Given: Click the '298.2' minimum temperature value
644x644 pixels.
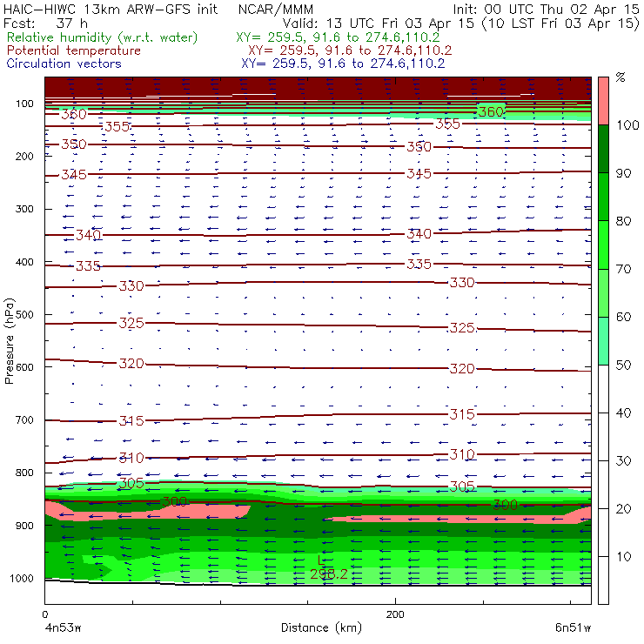Looking at the screenshot, I should coord(329,574).
